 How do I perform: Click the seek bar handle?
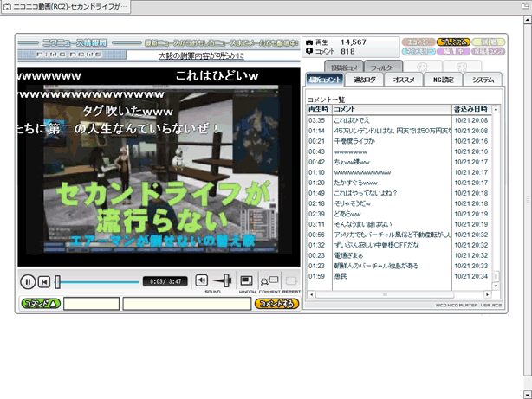pyautogui.click(x=58, y=281)
